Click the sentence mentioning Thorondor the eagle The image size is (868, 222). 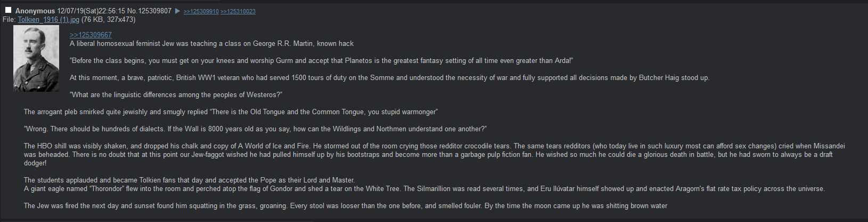click(424, 189)
